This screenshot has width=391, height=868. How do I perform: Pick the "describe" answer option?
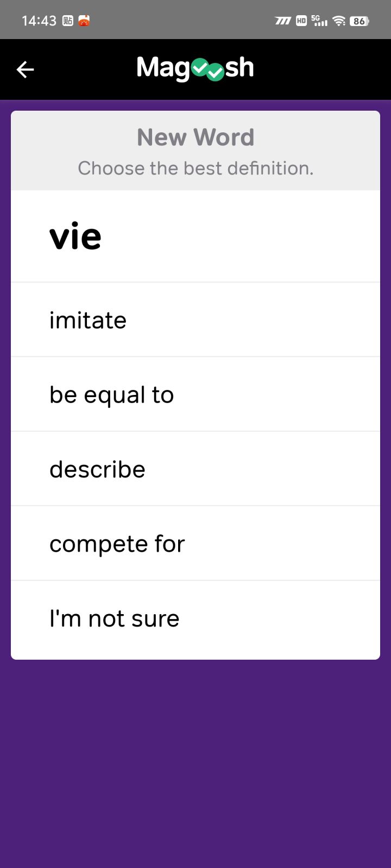[x=195, y=469]
